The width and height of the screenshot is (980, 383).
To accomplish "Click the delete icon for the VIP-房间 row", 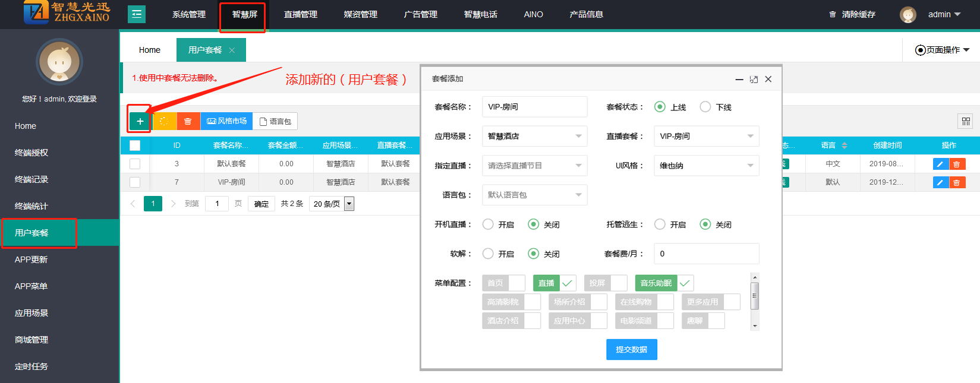I will pos(957,182).
